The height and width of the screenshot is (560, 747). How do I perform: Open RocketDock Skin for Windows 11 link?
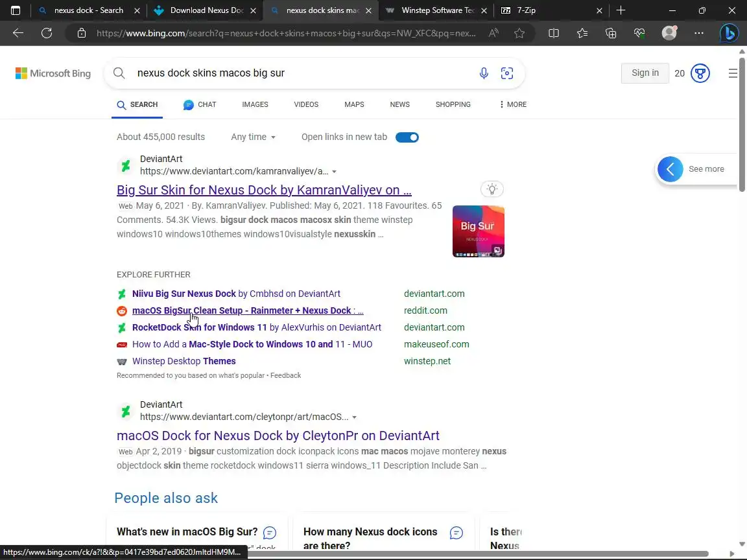click(257, 327)
